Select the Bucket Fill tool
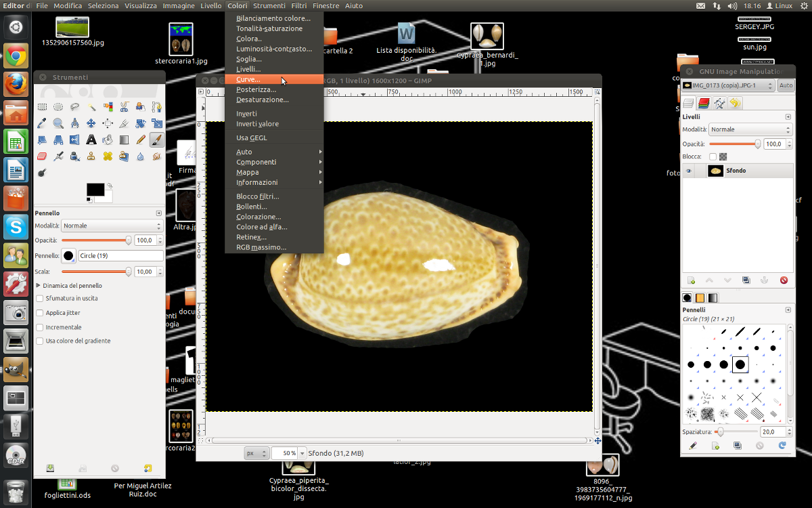This screenshot has width=812, height=508. click(x=108, y=140)
